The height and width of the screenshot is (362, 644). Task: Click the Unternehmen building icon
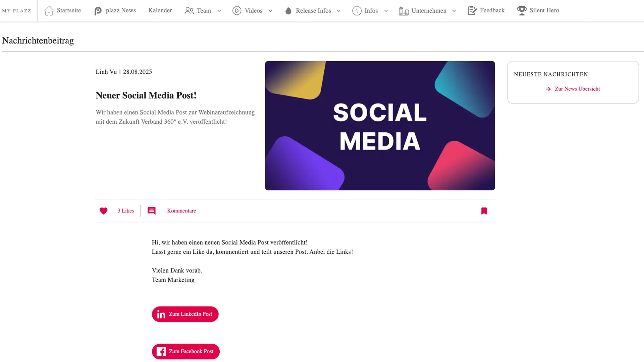(x=404, y=11)
